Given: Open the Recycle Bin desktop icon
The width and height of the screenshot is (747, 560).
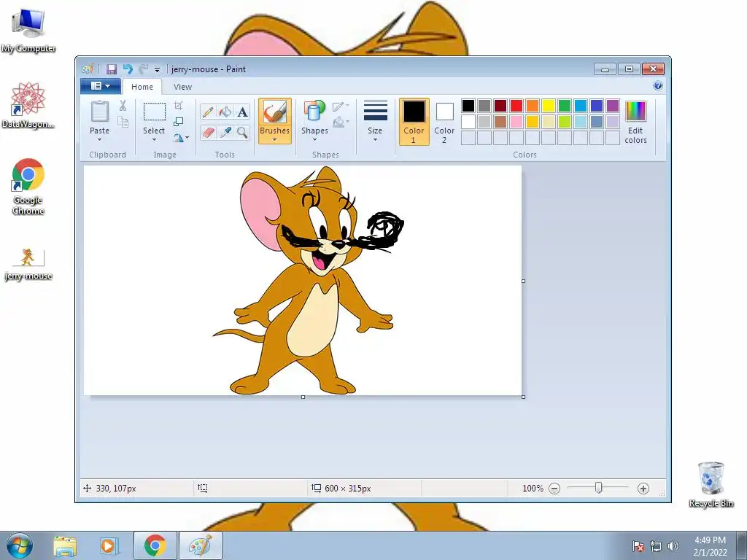Looking at the screenshot, I should coord(711,484).
